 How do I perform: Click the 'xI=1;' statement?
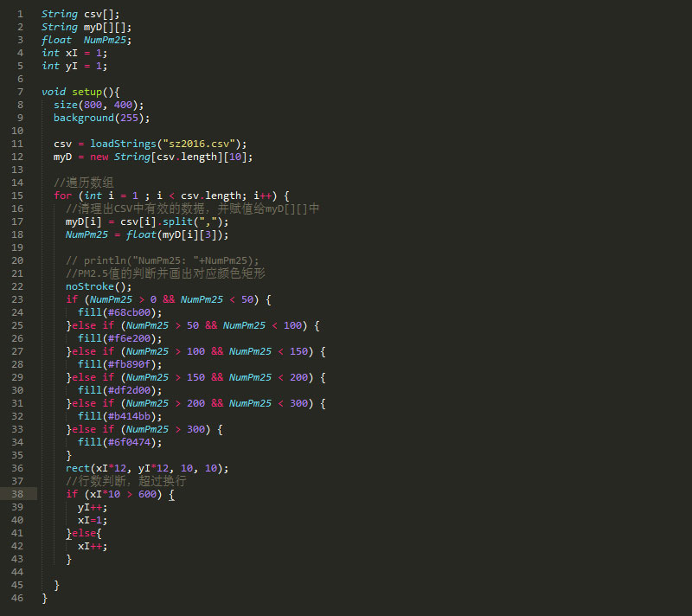93,520
